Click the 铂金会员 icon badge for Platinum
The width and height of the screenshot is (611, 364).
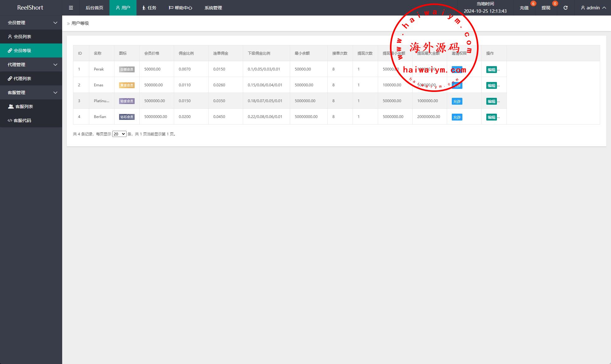(x=127, y=101)
